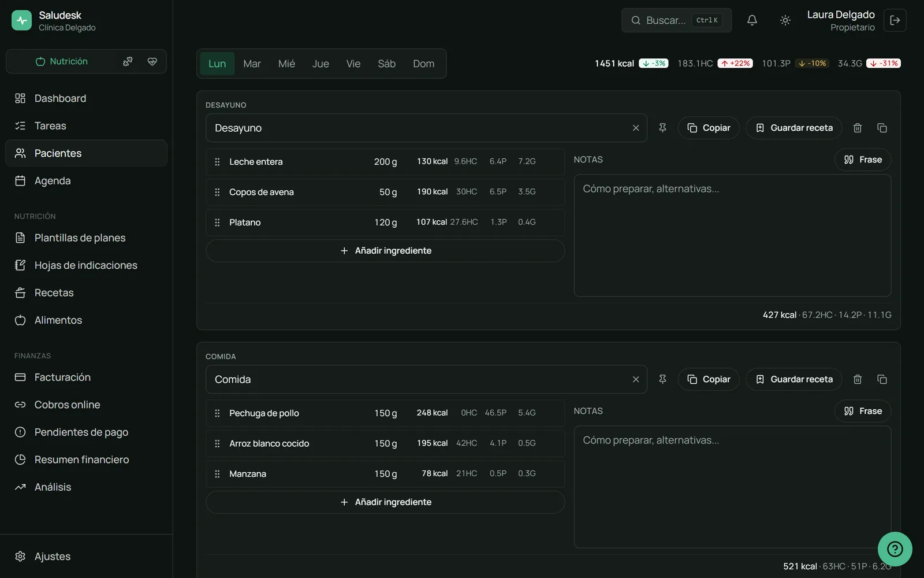Click the logout icon beside Laura Delgado

tap(895, 20)
